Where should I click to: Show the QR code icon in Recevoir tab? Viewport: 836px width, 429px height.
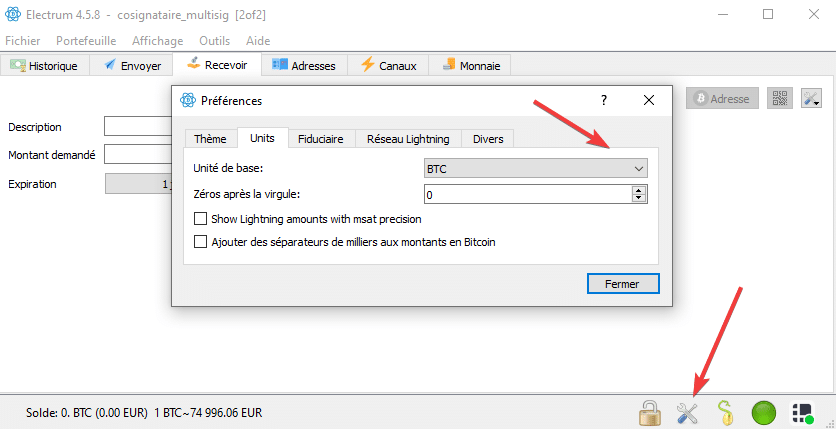point(780,99)
